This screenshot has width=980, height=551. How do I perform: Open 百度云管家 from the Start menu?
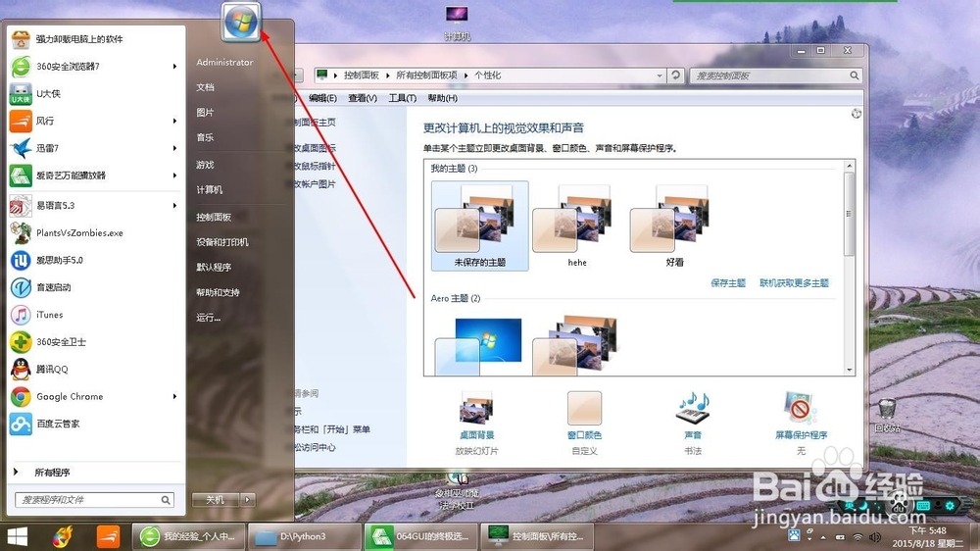coord(95,425)
